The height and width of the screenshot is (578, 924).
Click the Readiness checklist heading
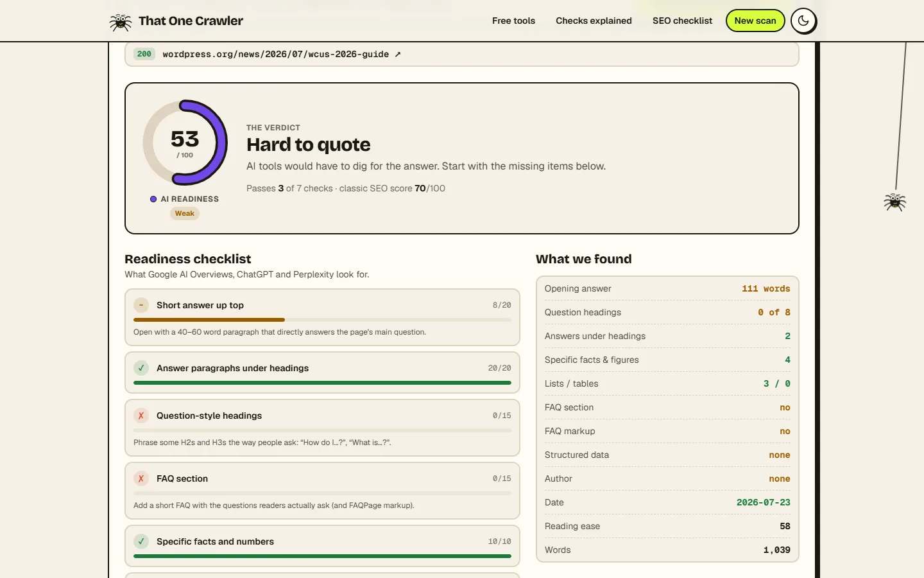pos(188,259)
